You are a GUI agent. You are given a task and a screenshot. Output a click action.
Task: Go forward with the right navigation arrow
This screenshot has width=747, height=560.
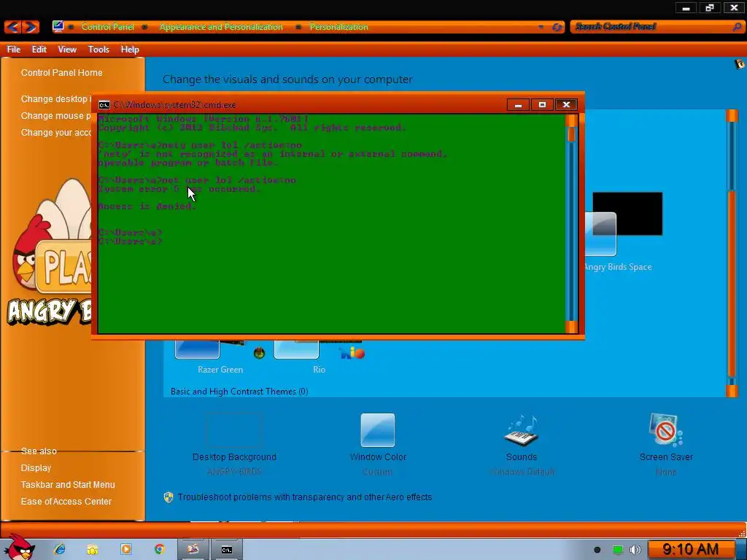tap(30, 27)
